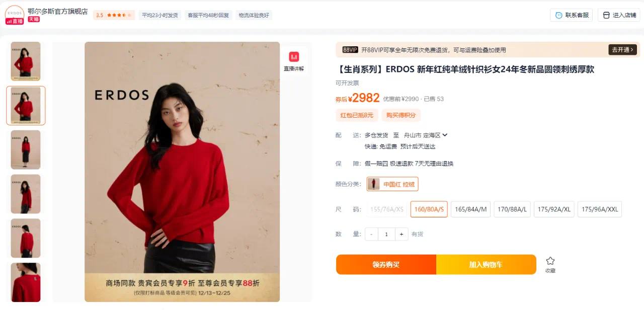644x310 pixels.
Task: Click the 红包已抵8元 coupon tag
Action: coord(357,115)
